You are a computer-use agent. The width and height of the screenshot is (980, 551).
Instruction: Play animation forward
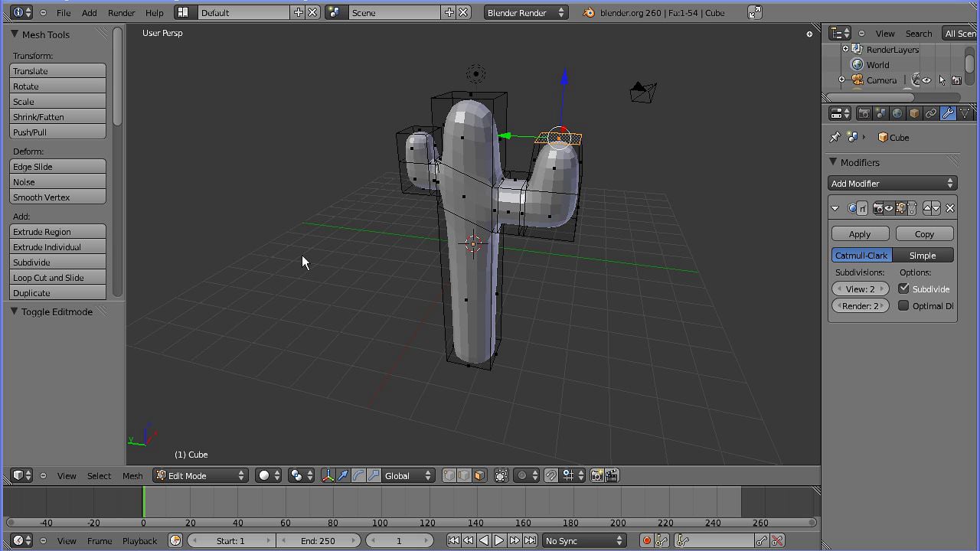click(x=499, y=540)
